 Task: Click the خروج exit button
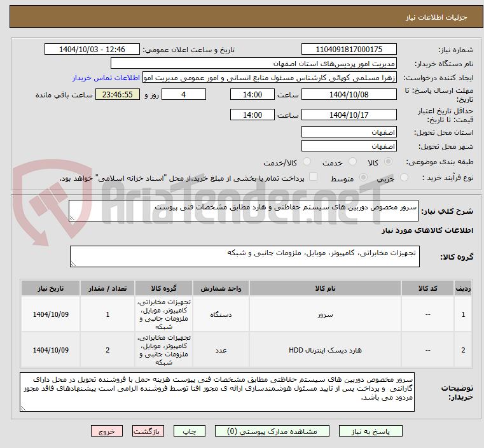coord(107,431)
